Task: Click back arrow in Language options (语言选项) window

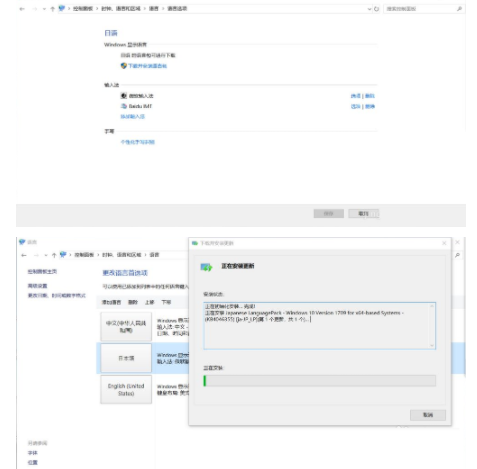Action: [x=22, y=9]
